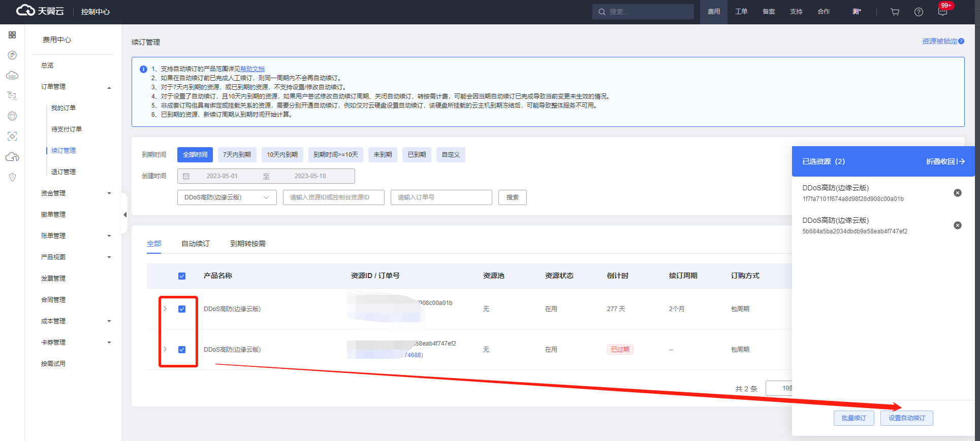The image size is (980, 441).
Task: Expand the 资金管理 sidebar menu
Action: (x=76, y=193)
